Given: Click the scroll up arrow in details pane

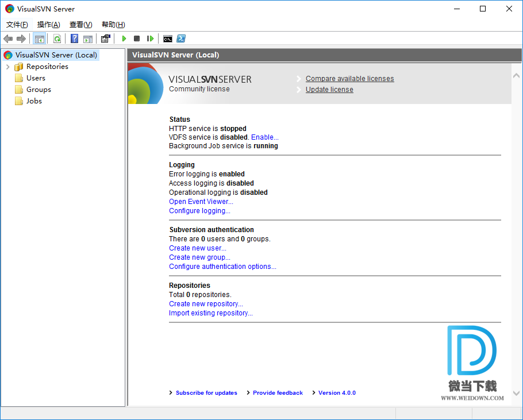Looking at the screenshot, I should click(x=516, y=76).
